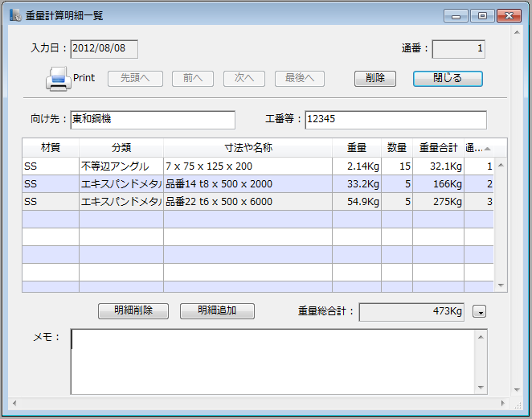
Task: Click the 閉じる close button
Action: tap(448, 78)
